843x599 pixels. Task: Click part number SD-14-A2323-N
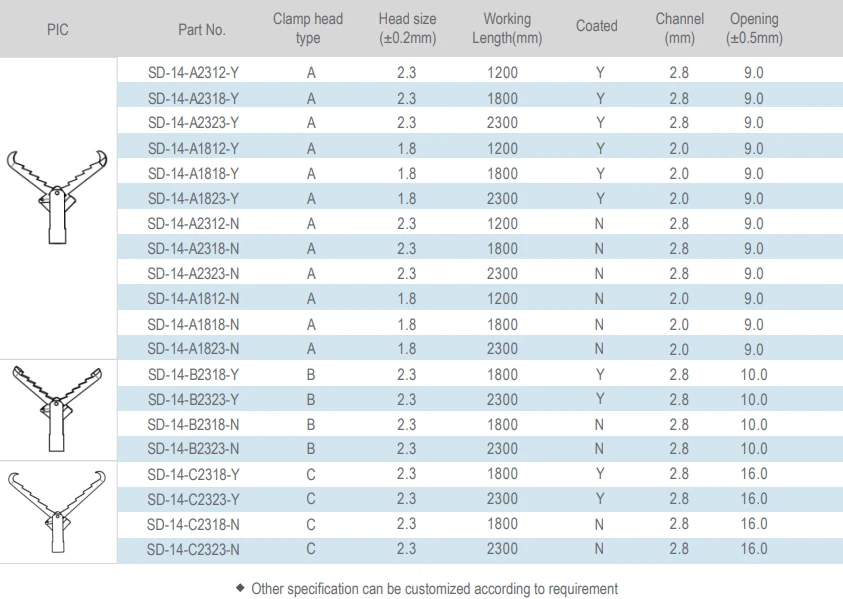pyautogui.click(x=193, y=274)
